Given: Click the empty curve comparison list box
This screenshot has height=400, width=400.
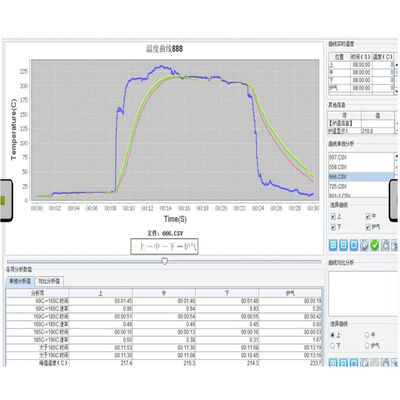Looking at the screenshot, I should tap(362, 294).
